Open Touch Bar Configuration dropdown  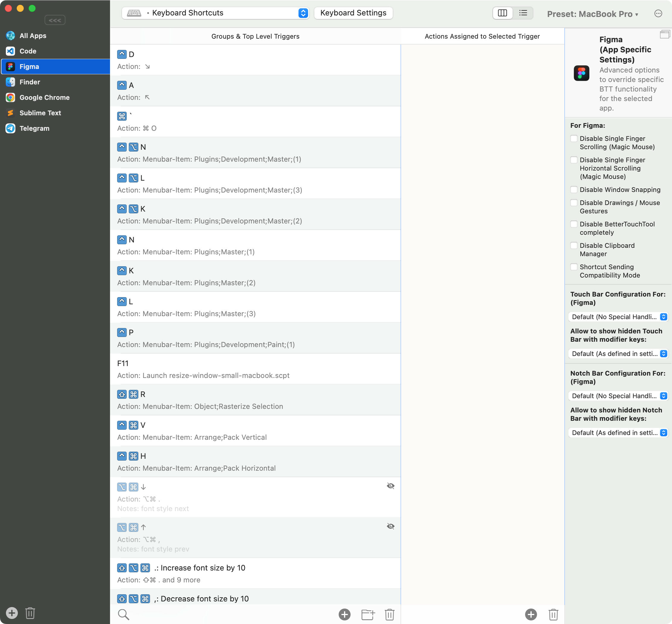pyautogui.click(x=618, y=317)
